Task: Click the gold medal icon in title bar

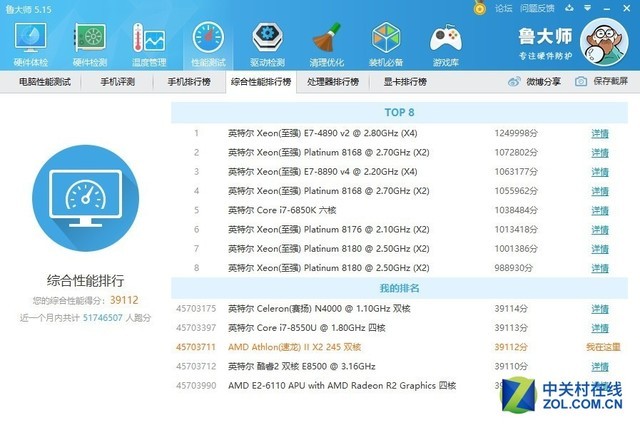Action: pos(480,7)
